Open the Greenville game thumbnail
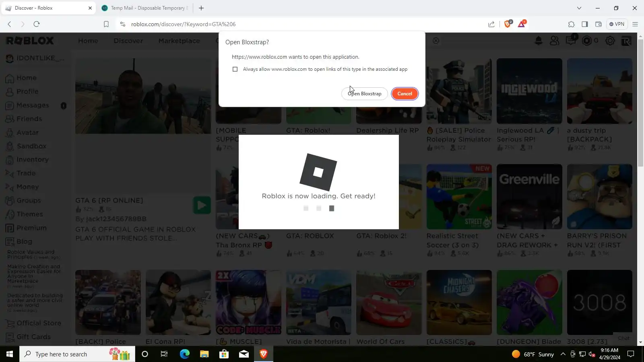Image resolution: width=644 pixels, height=362 pixels. pos(529,197)
